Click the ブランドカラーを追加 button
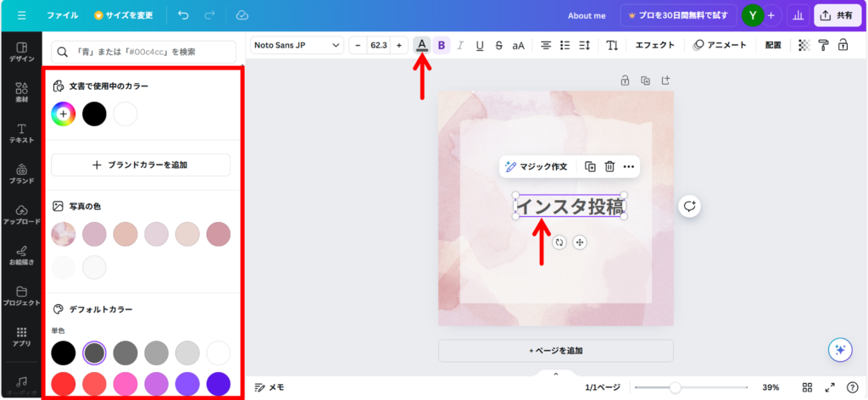The image size is (868, 400). click(141, 165)
